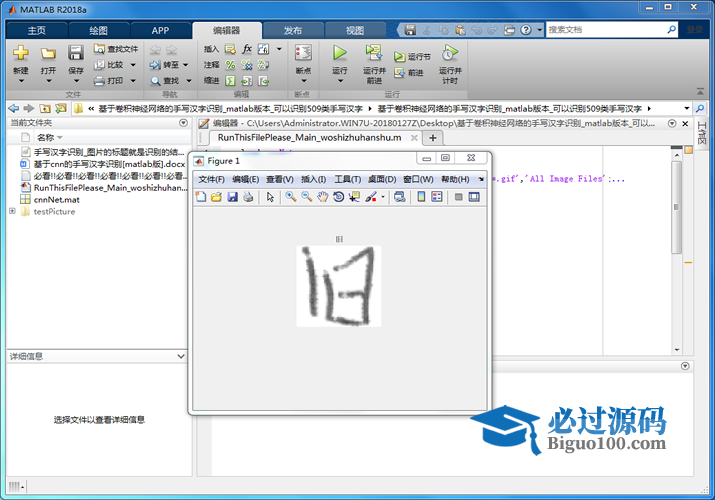The image size is (715, 500).
Task: Select the Zoom In tool in Figure 1
Action: click(290, 197)
